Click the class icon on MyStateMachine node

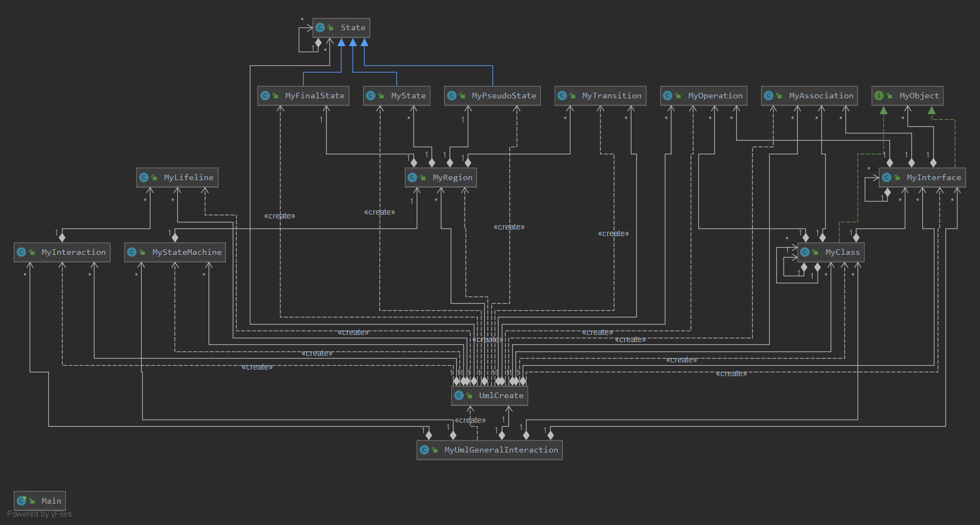pos(132,252)
